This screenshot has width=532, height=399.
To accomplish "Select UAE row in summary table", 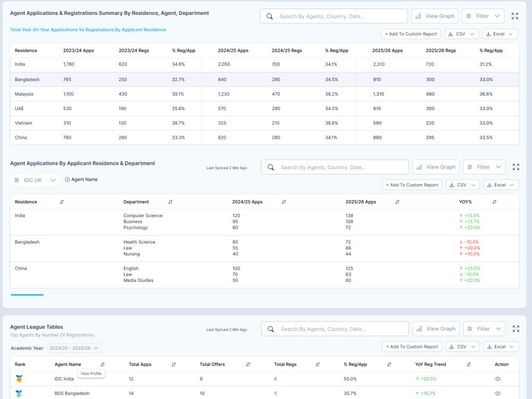I will [x=264, y=109].
